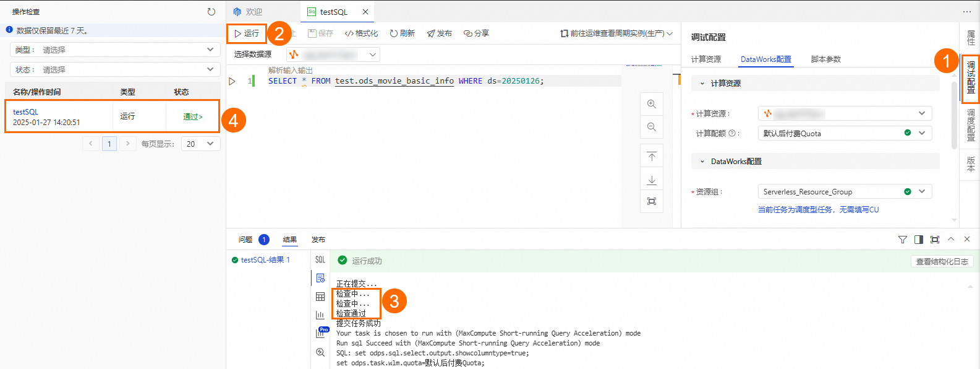The image size is (980, 369).
Task: Click the Pro chart icon in results
Action: coord(322,332)
